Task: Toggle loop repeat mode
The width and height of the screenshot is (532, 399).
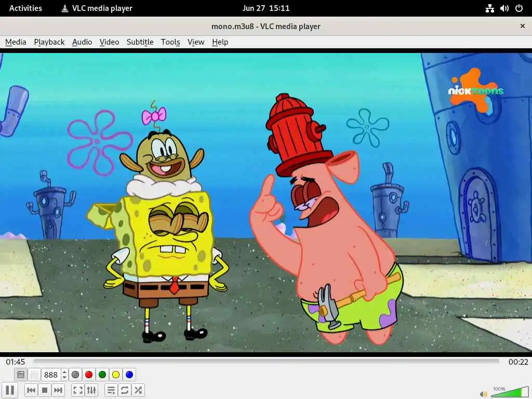Action: coord(125,390)
